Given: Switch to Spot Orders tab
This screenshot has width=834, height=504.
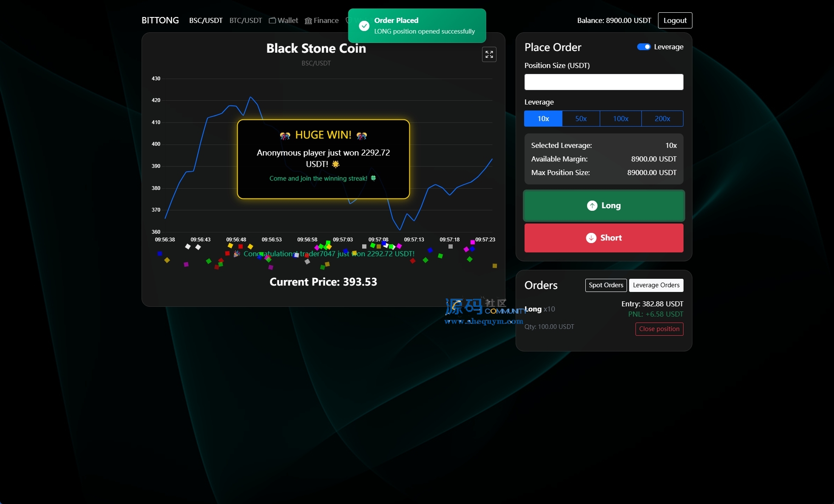Looking at the screenshot, I should tap(606, 285).
